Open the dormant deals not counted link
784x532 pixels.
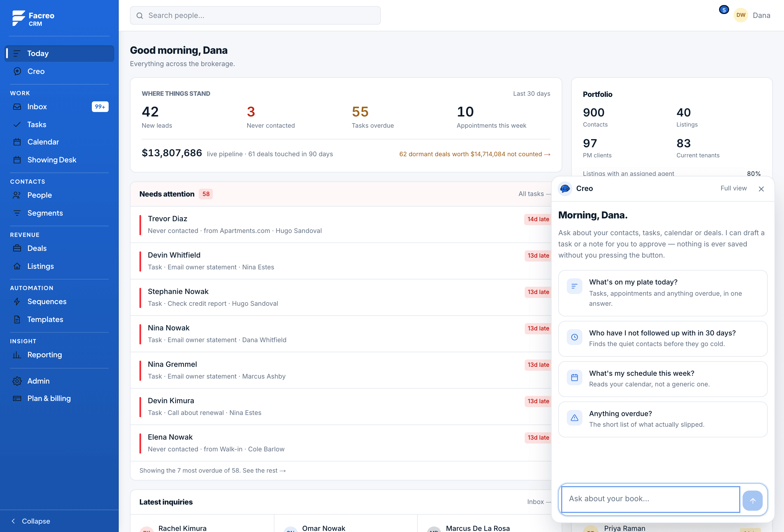(x=475, y=154)
